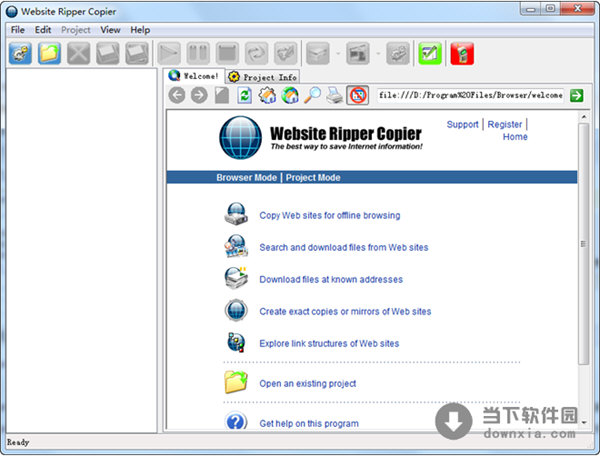Open Search and download files from Web sites
This screenshot has height=456, width=600.
pyautogui.click(x=344, y=248)
